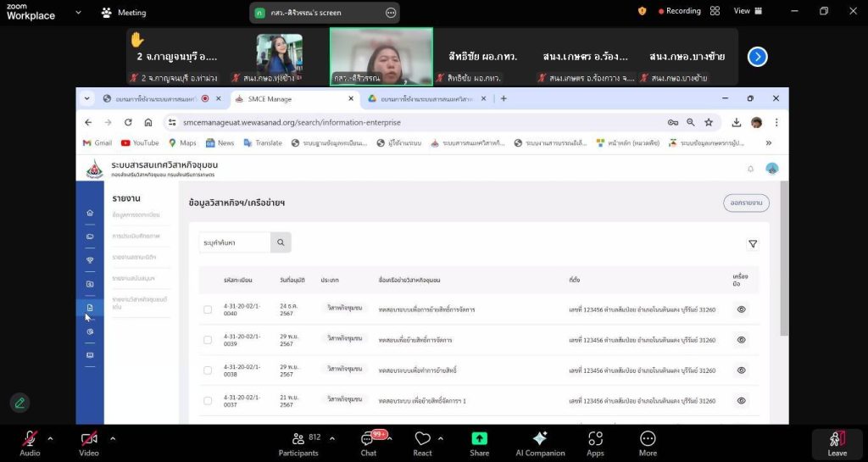Open the YouTube bookmark
868x462 pixels.
click(x=139, y=143)
